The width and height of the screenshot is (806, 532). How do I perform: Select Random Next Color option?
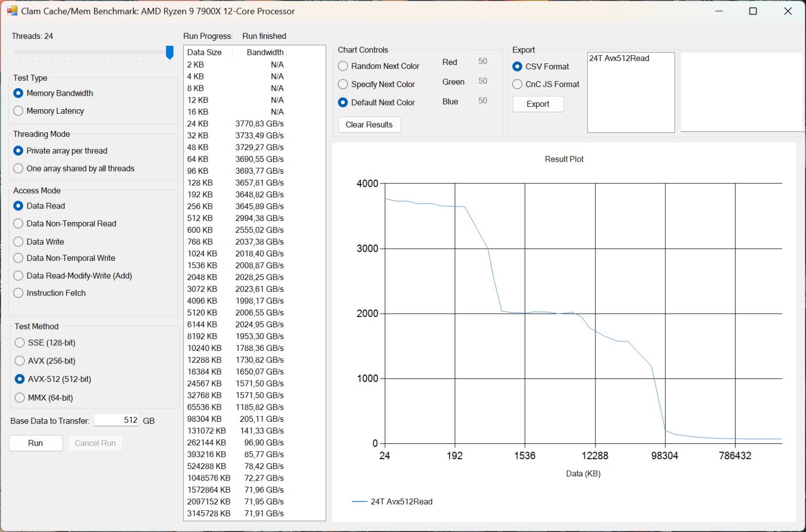pyautogui.click(x=379, y=66)
